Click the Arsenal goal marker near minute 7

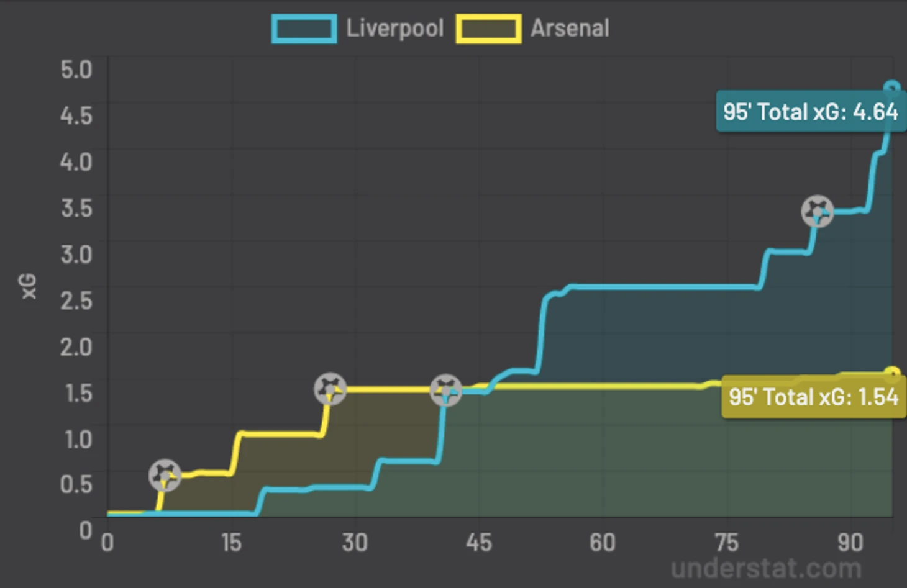click(165, 476)
